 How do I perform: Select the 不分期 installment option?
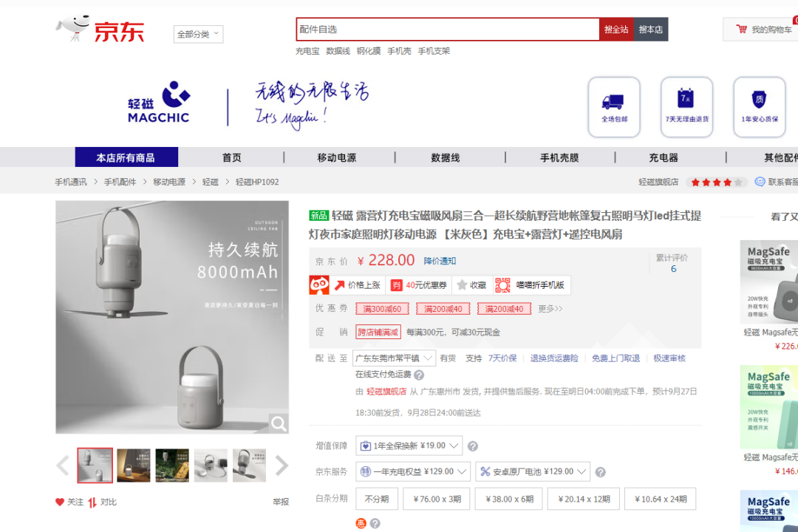pyautogui.click(x=377, y=499)
